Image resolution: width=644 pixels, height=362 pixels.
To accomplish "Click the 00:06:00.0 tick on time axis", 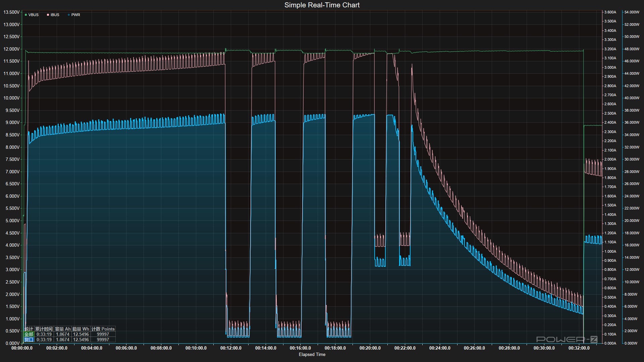I will click(x=126, y=348).
